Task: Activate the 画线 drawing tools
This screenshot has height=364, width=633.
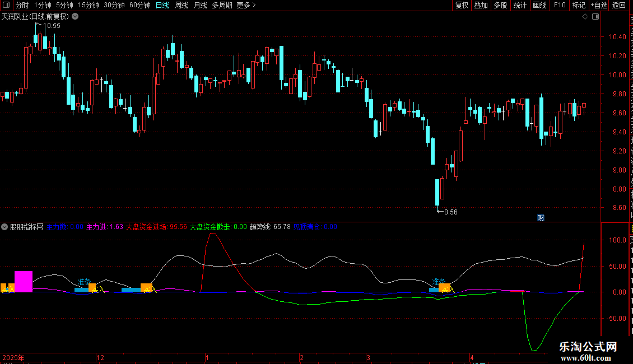Action: click(x=540, y=5)
